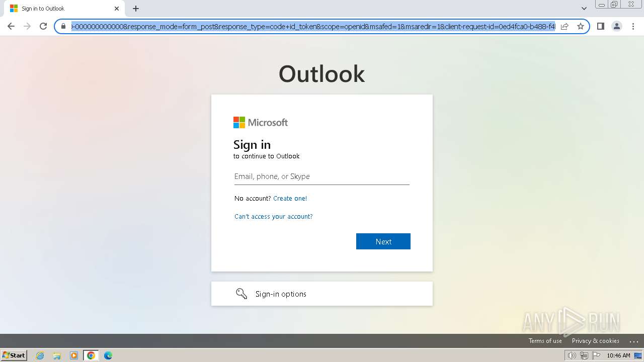The image size is (644, 362).
Task: Click the 'to continue to Outlook' text
Action: (267, 156)
